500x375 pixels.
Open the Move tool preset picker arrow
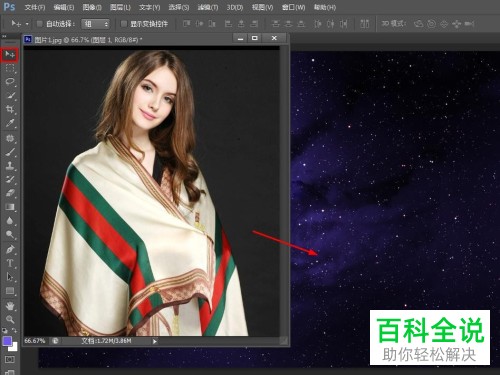click(x=27, y=24)
